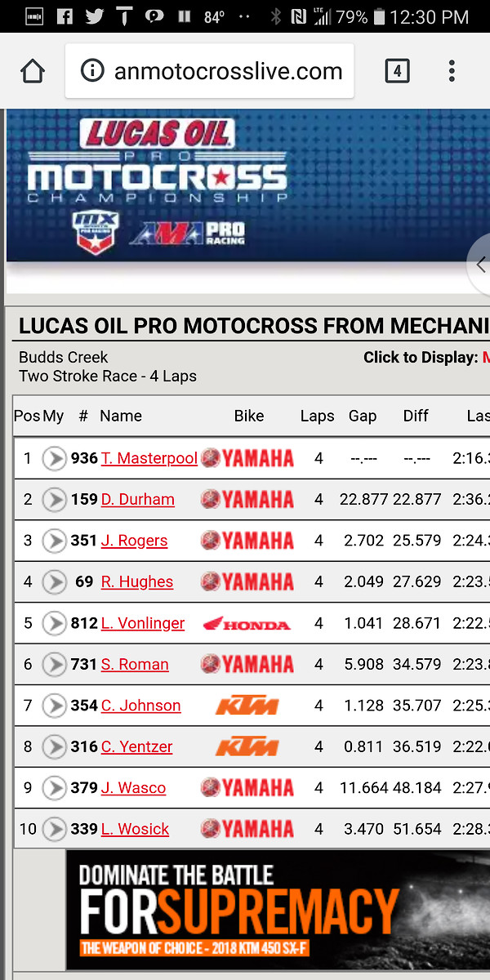The image size is (490, 980).
Task: Tap the Honda logo in Vonlinger row
Action: [x=247, y=624]
